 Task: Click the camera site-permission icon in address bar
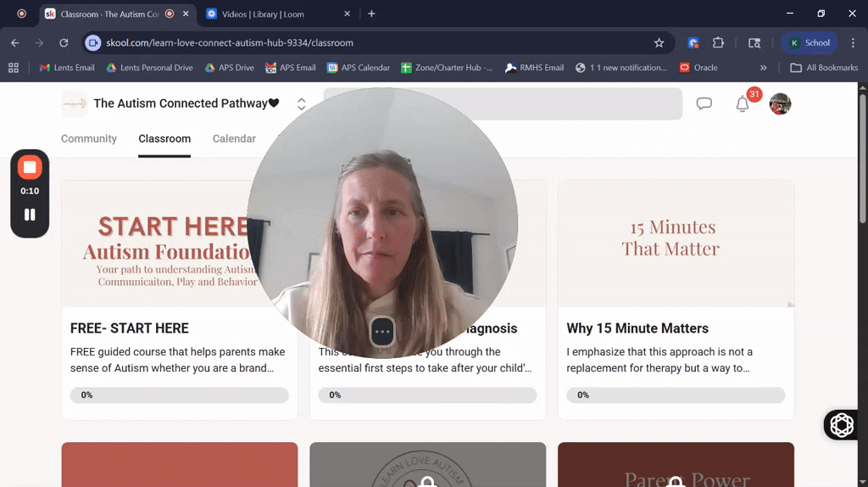pos(93,42)
